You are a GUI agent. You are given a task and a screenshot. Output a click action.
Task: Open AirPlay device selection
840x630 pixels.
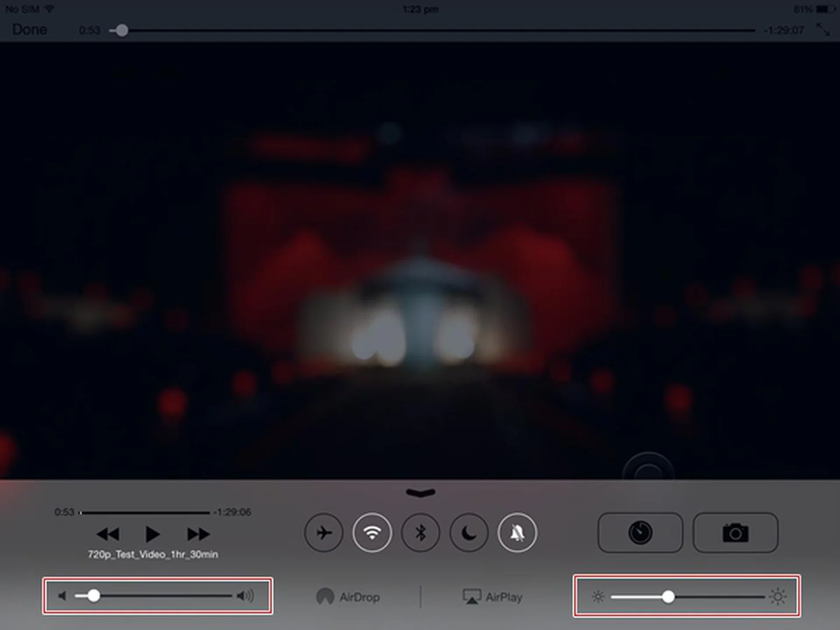point(472,596)
